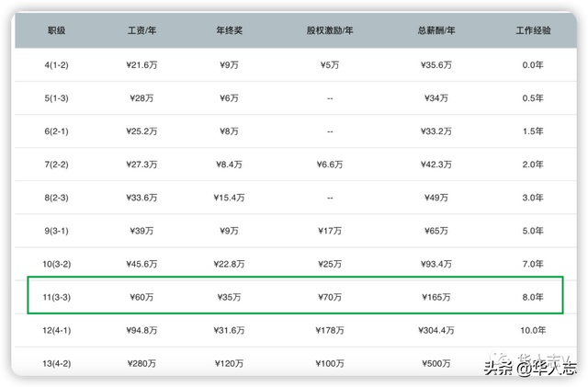
Task: Select the 10.0年 experience cell
Action: pos(533,330)
